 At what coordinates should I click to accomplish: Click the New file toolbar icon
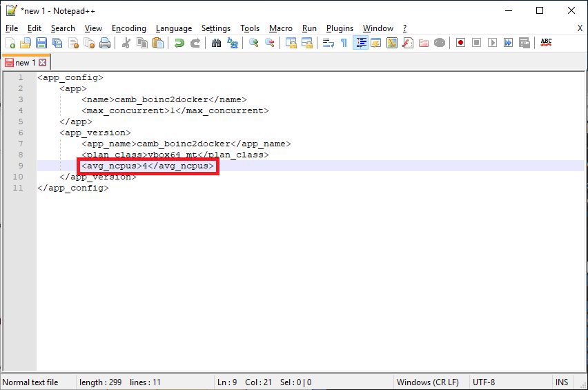pos(10,43)
